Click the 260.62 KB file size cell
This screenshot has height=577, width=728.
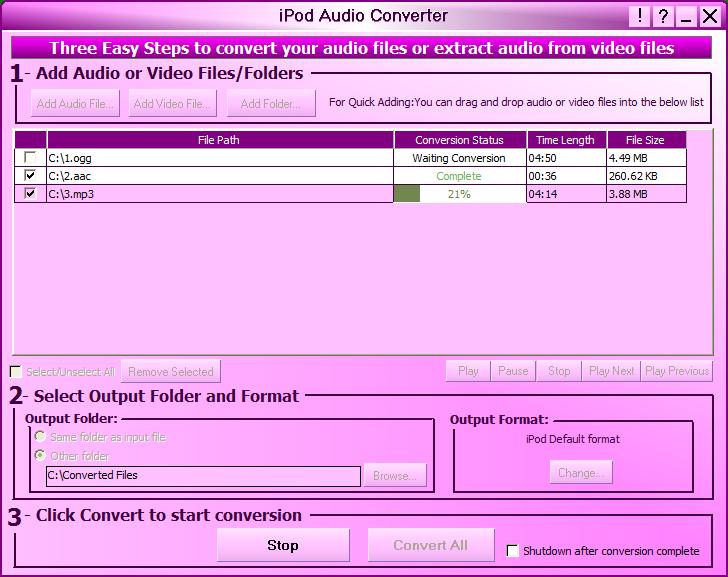tap(646, 176)
